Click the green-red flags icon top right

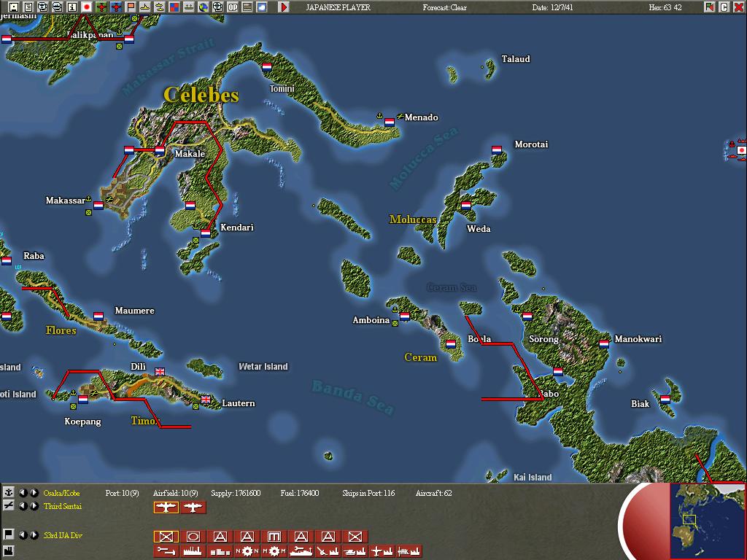tap(710, 7)
